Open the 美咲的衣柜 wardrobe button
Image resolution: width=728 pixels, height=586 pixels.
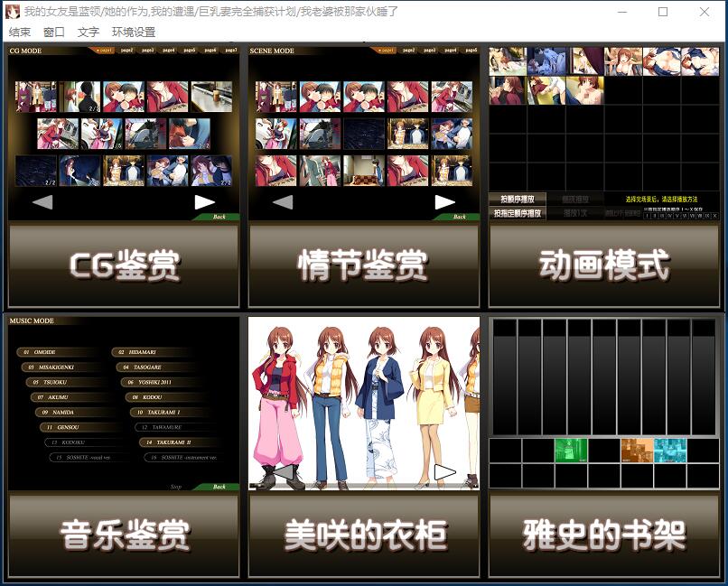coord(364,535)
